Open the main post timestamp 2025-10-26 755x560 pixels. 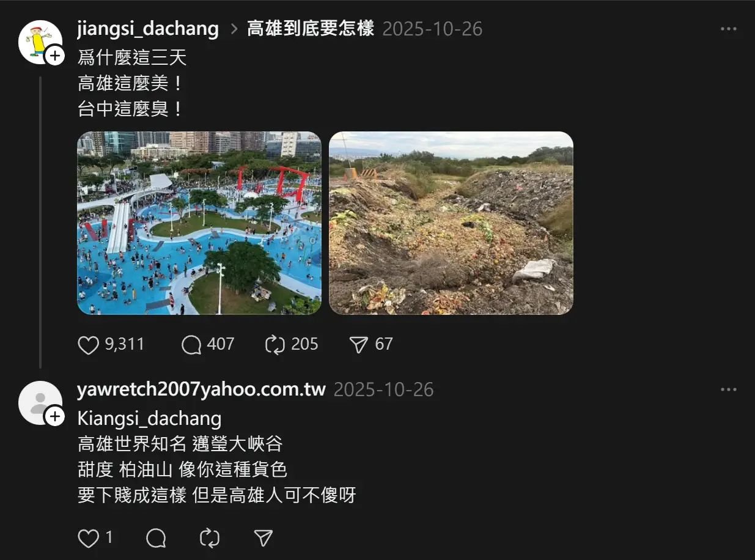click(432, 29)
